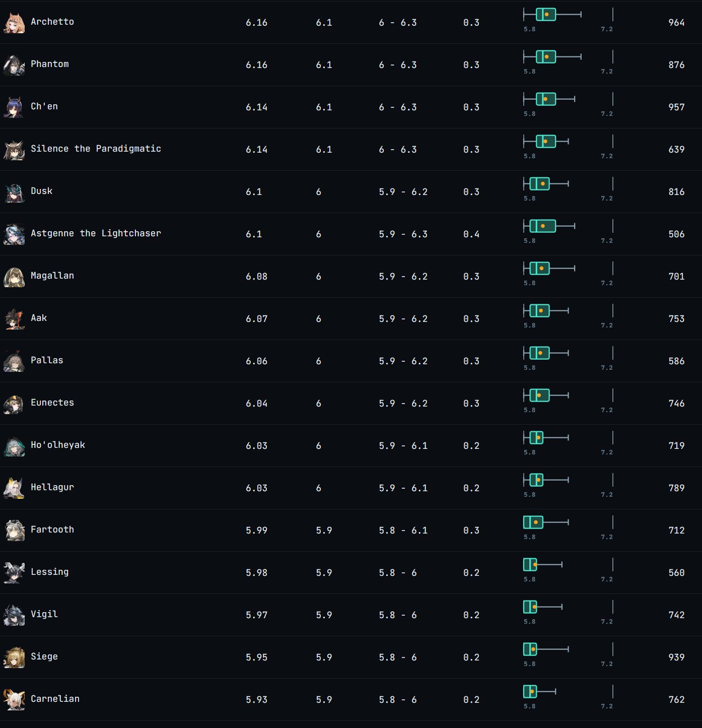This screenshot has height=728, width=702.
Task: Select the Ch'en name text
Action: click(x=44, y=106)
